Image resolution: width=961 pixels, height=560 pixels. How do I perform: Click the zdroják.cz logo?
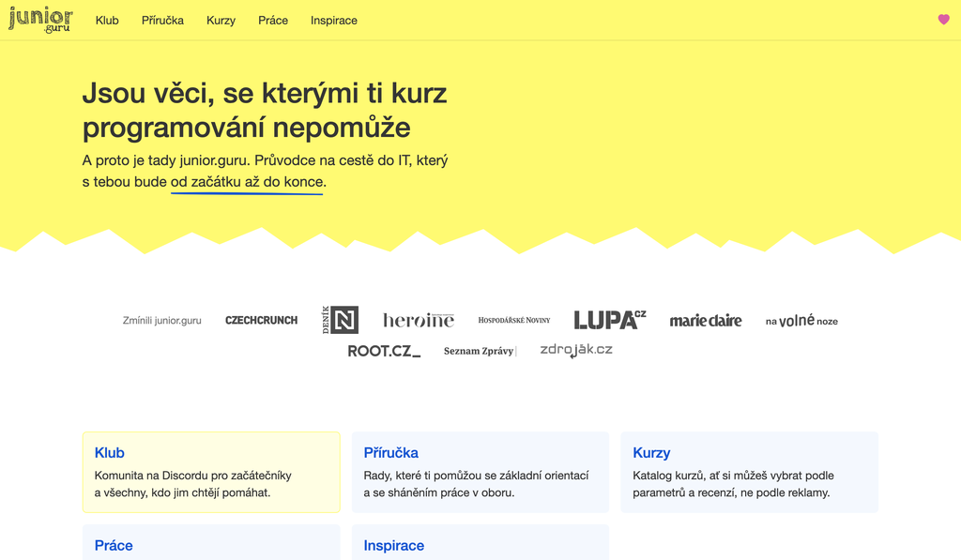pyautogui.click(x=575, y=350)
